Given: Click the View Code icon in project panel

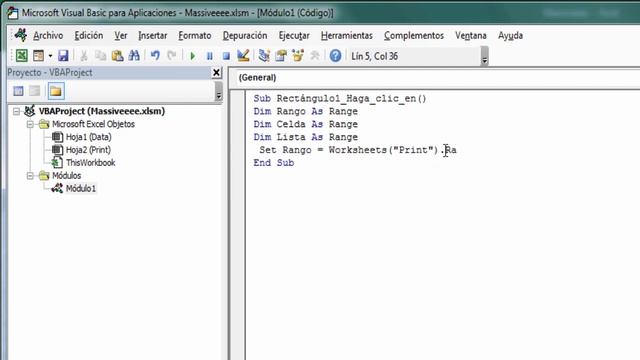Looking at the screenshot, I should coord(18,91).
